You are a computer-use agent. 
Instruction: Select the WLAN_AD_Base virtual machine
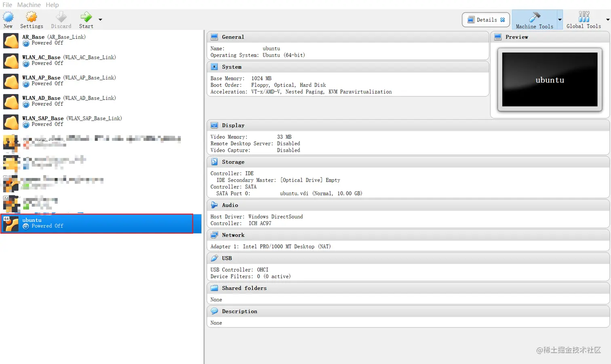(x=101, y=101)
